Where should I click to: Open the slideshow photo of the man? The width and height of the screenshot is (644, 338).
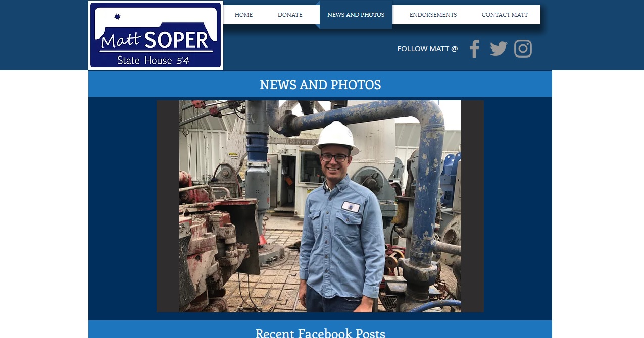(320, 206)
